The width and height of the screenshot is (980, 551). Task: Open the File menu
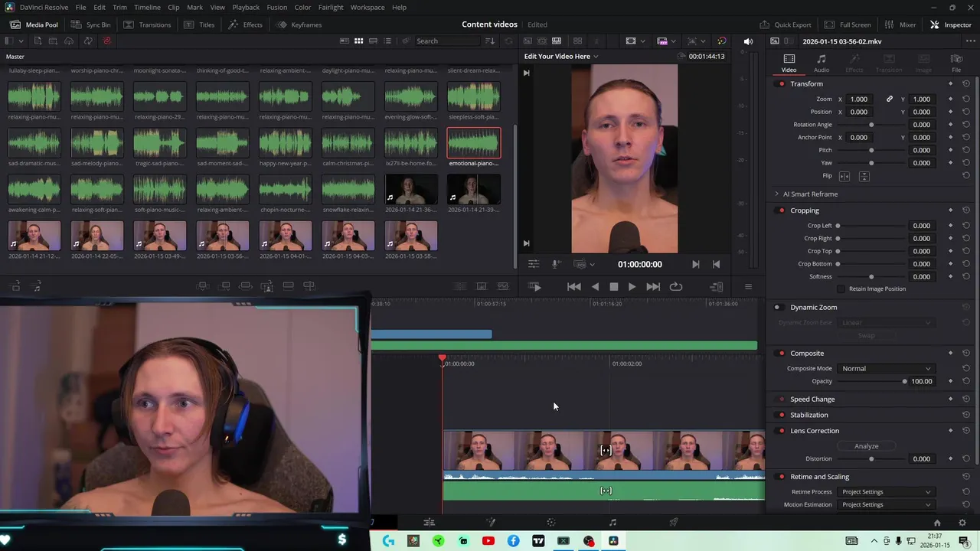pyautogui.click(x=80, y=7)
